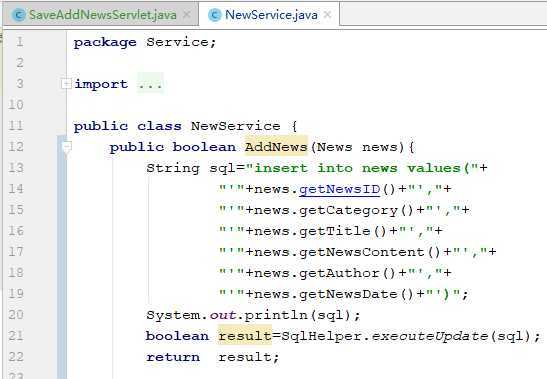This screenshot has height=379, width=547.
Task: Click the 'String' type on line 13
Action: coord(173,168)
